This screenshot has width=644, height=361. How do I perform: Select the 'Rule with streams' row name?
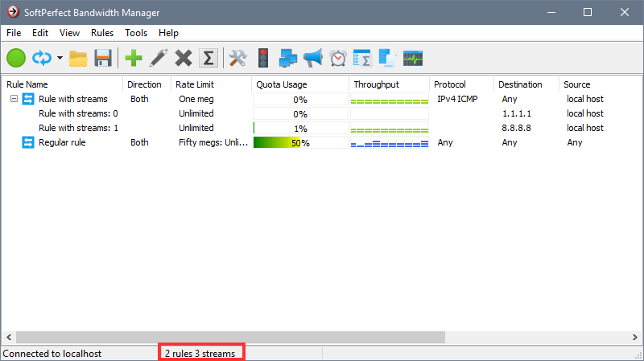(73, 99)
